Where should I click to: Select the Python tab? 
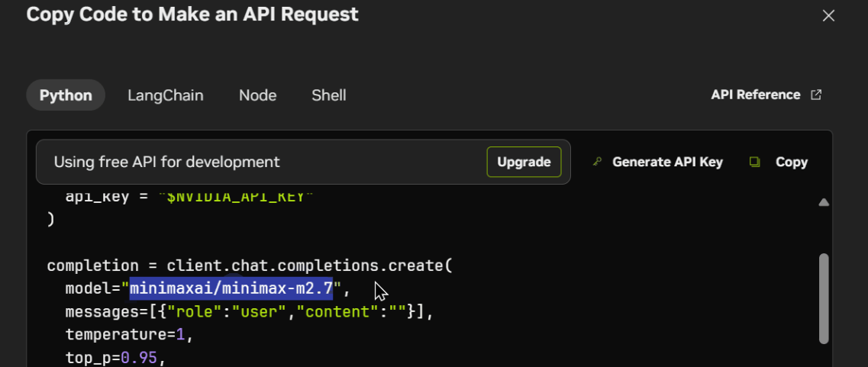(66, 95)
